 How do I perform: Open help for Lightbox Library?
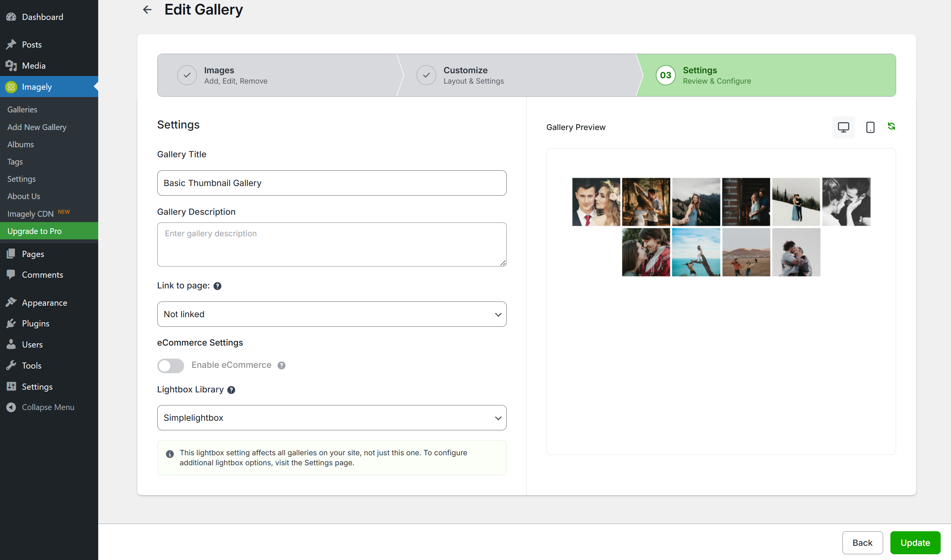pos(231,390)
